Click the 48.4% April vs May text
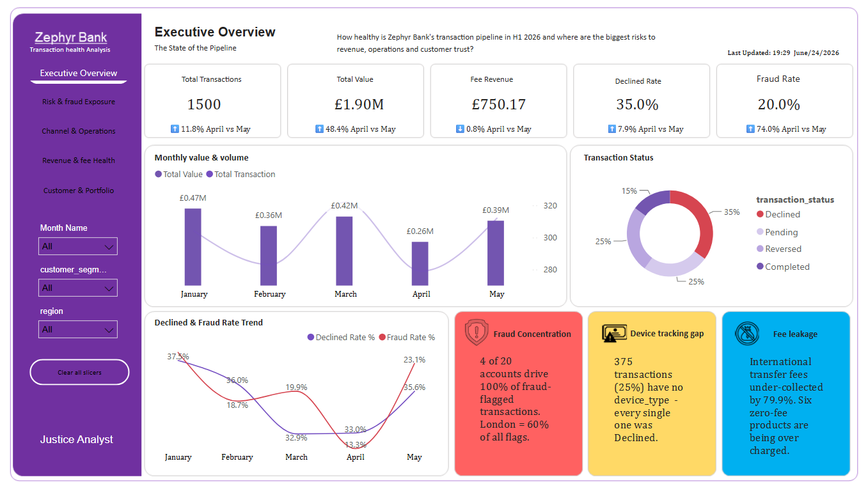Image resolution: width=868 pixels, height=484 pixels. (x=361, y=129)
